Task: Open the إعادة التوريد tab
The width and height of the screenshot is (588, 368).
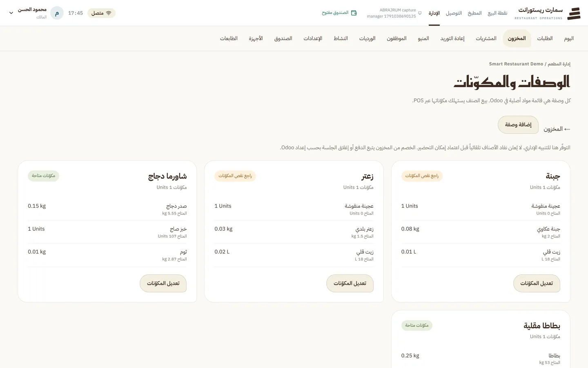Action: (452, 38)
